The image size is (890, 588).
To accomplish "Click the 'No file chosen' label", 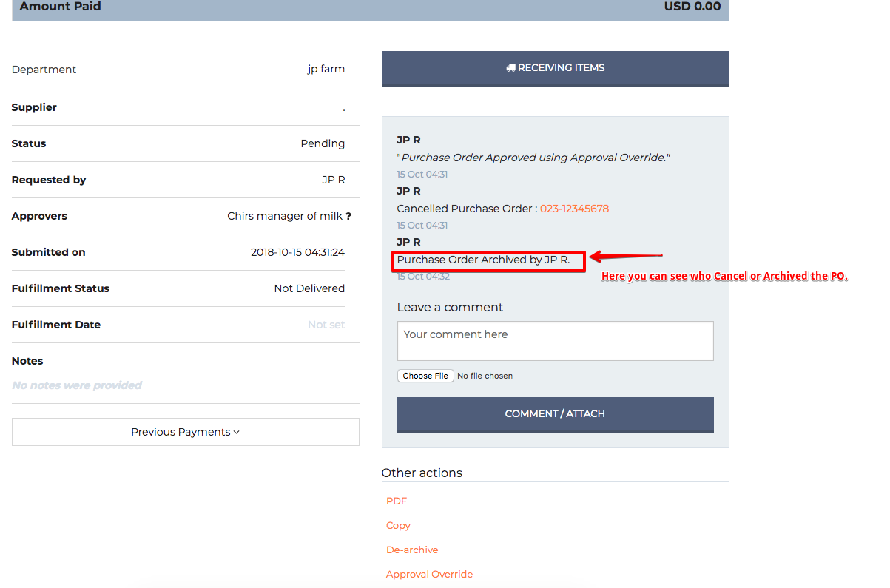I will pos(485,376).
